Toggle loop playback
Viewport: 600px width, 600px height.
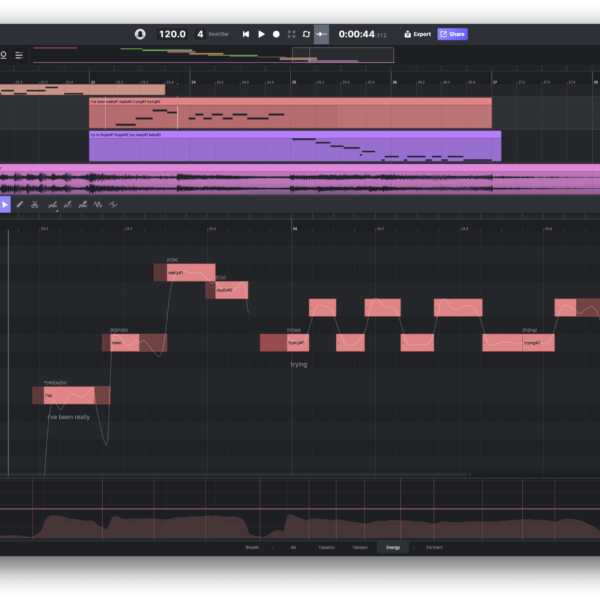coord(306,34)
